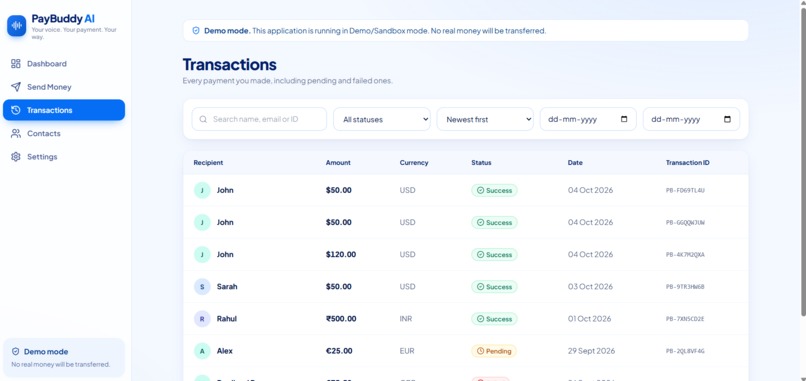Screen dimensions: 806x381
Task: Click the Amount column header
Action: tap(338, 162)
